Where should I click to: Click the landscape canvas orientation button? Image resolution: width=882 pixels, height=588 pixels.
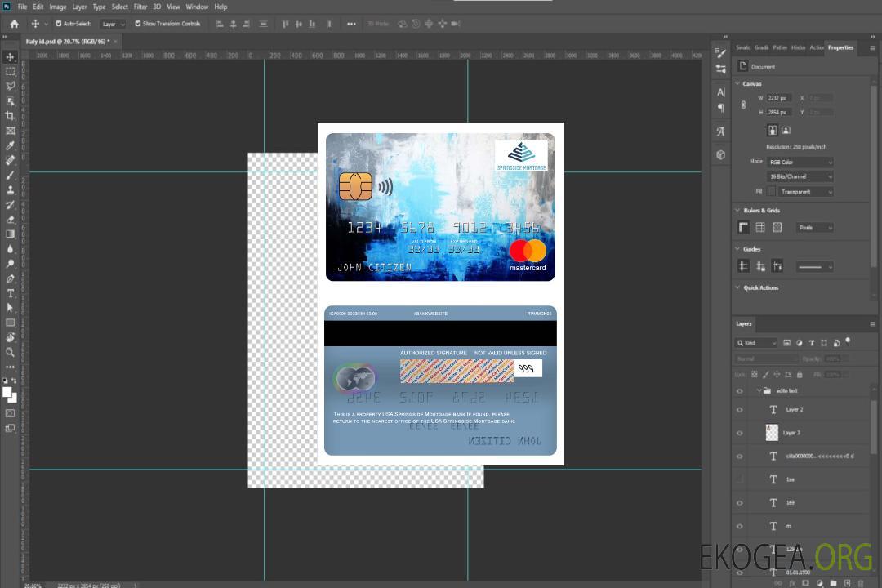tap(786, 131)
